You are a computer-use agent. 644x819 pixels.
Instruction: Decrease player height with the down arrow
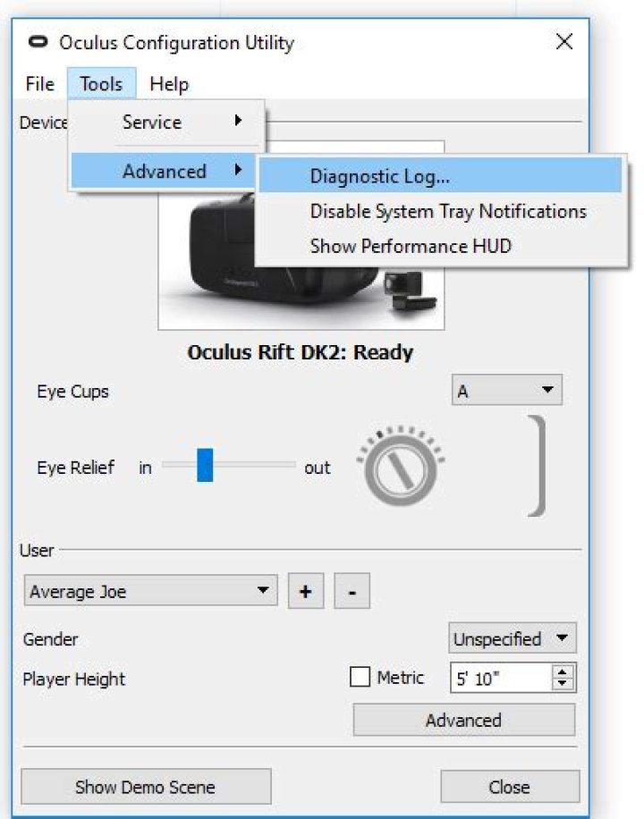(x=563, y=684)
